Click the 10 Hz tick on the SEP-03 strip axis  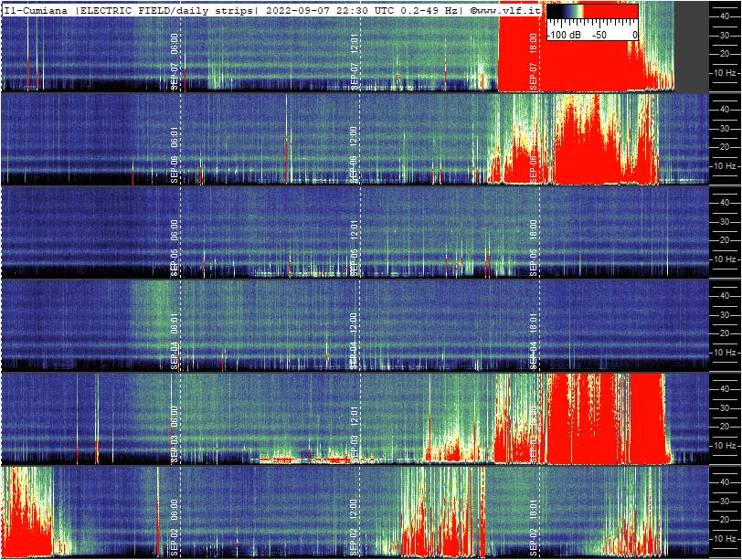[x=726, y=446]
